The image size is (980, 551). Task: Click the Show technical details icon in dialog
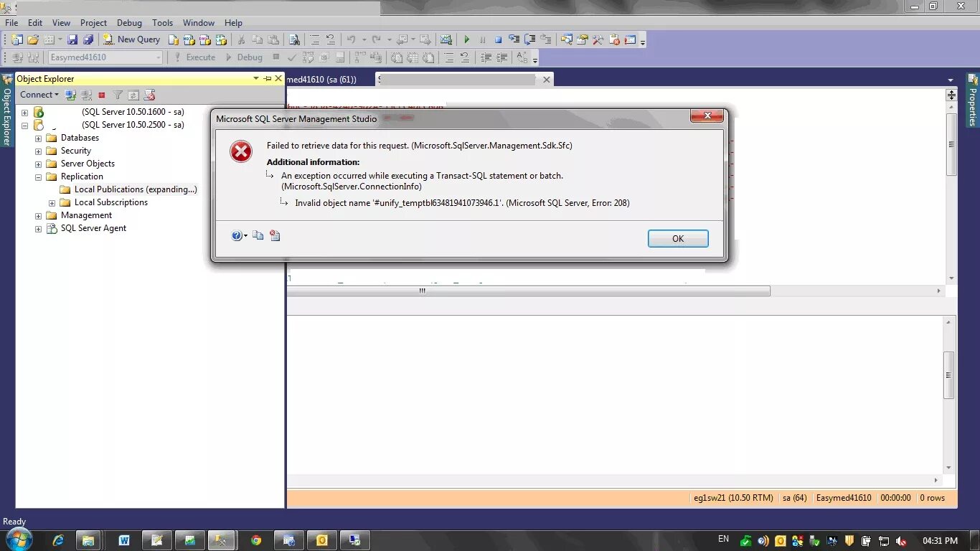275,235
